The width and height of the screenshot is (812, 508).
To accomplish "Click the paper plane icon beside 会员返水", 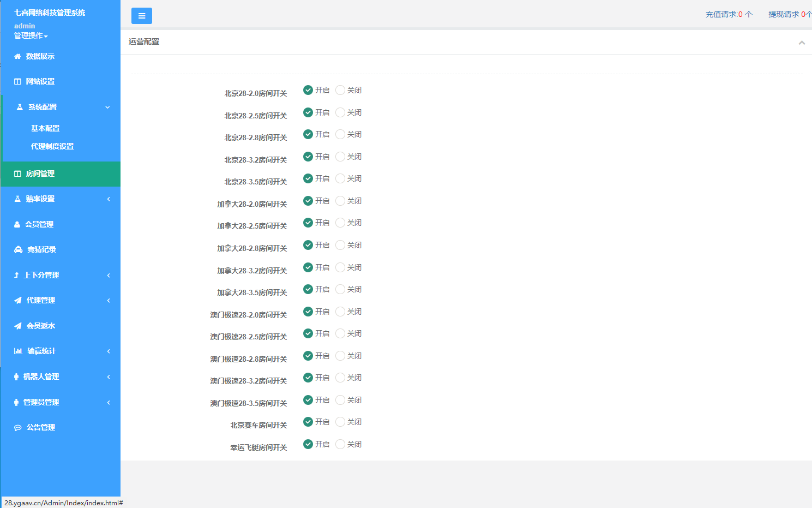I will tap(18, 326).
